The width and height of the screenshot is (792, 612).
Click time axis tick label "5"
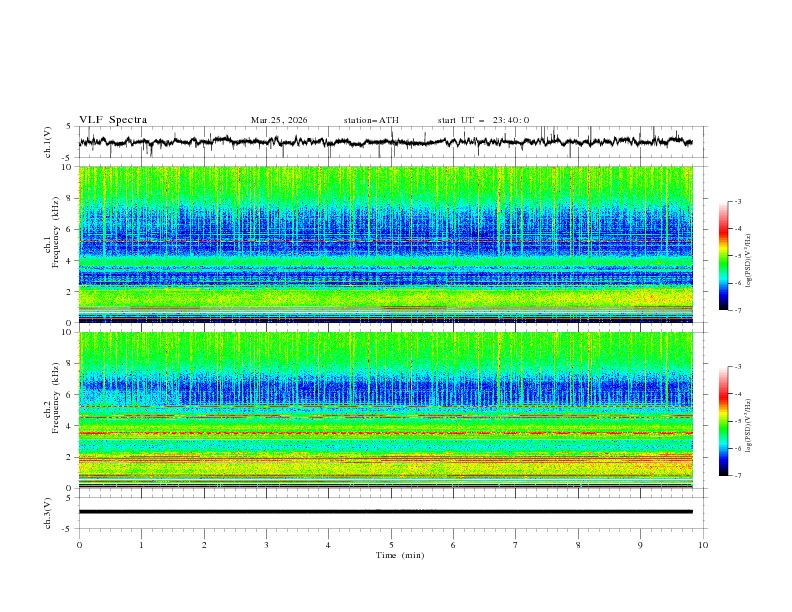391,545
